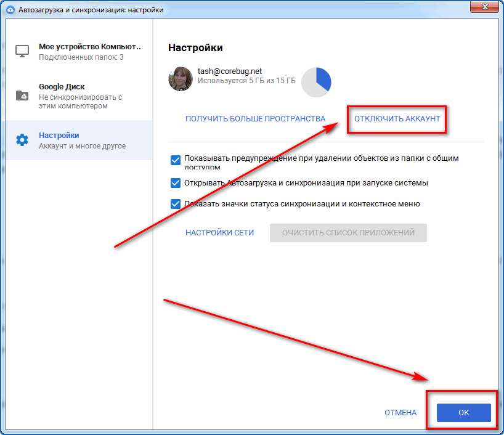Click 'Не синхронизировать с этим компьютером' text
Viewport: 504px width, 435px height.
click(80, 102)
